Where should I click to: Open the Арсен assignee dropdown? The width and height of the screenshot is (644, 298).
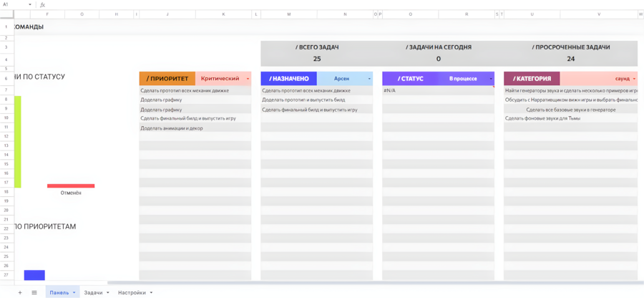pyautogui.click(x=369, y=79)
